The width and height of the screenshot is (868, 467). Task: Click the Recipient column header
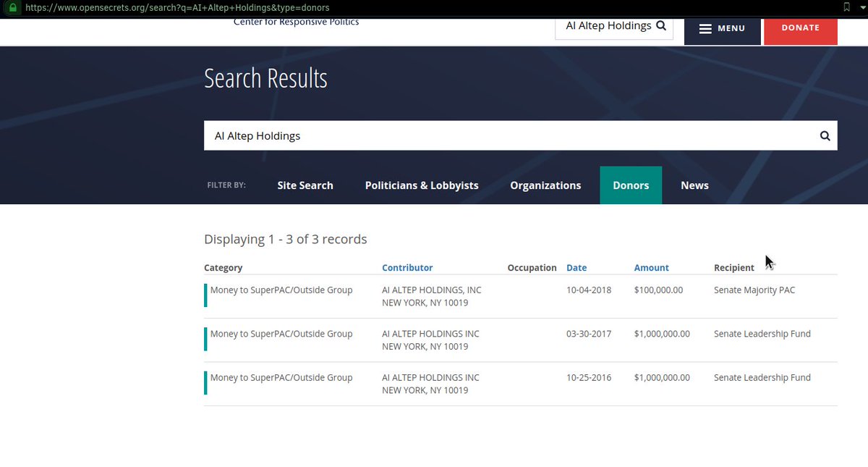click(x=734, y=268)
